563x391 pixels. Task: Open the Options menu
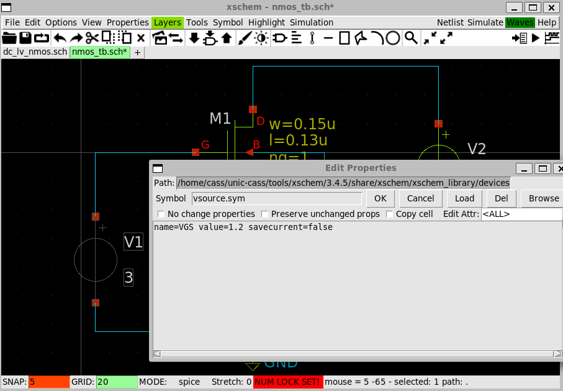61,22
